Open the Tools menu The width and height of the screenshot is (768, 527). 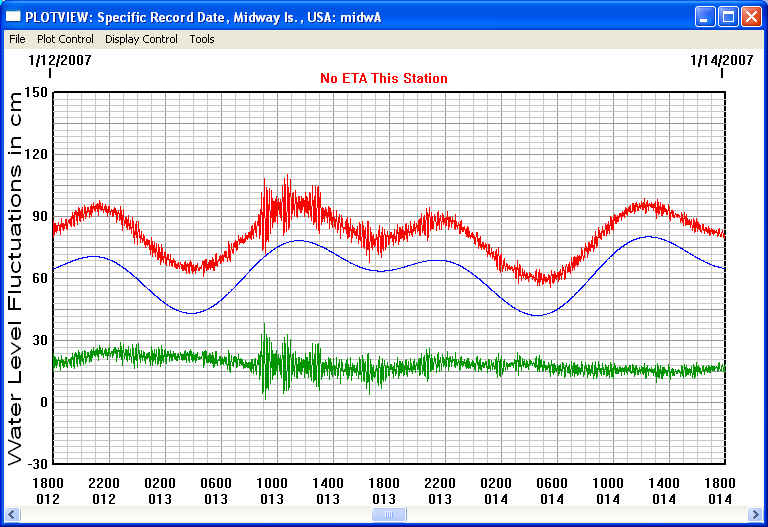202,39
